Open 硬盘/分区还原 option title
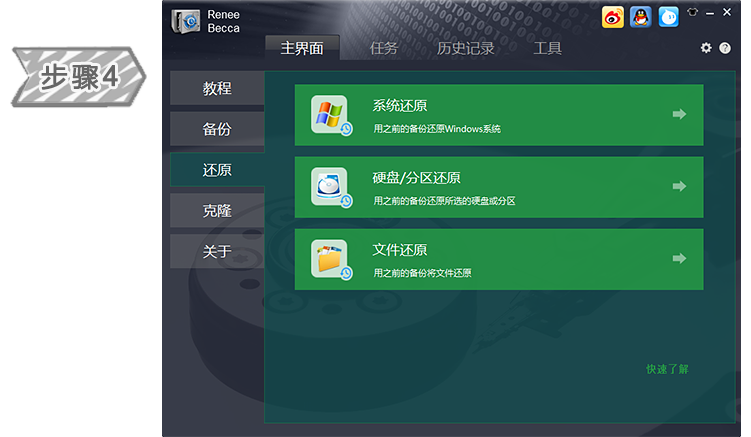The height and width of the screenshot is (437, 751). point(416,178)
